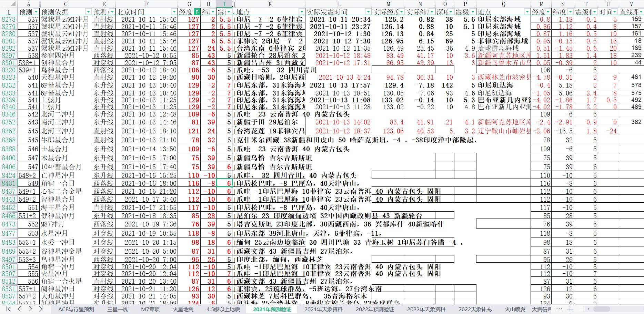This screenshot has width=644, height=314.
Task: Click 辽宁鞍山市岫岩 cell in row 8362
Action: tap(504, 131)
